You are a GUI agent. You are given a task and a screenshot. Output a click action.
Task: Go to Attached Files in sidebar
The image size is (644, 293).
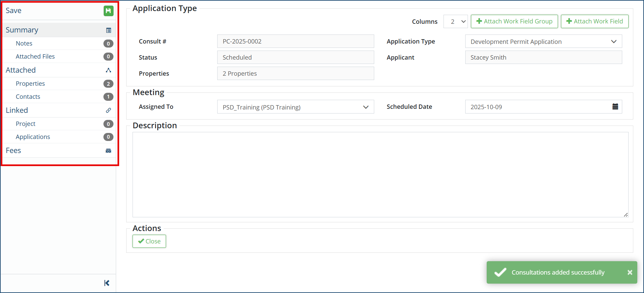(35, 57)
